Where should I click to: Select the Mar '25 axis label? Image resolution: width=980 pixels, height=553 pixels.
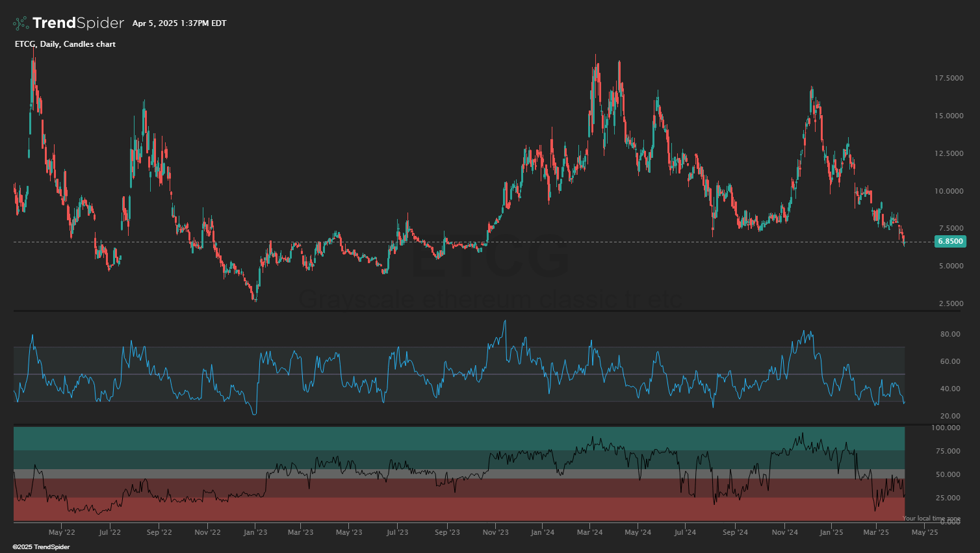(877, 532)
